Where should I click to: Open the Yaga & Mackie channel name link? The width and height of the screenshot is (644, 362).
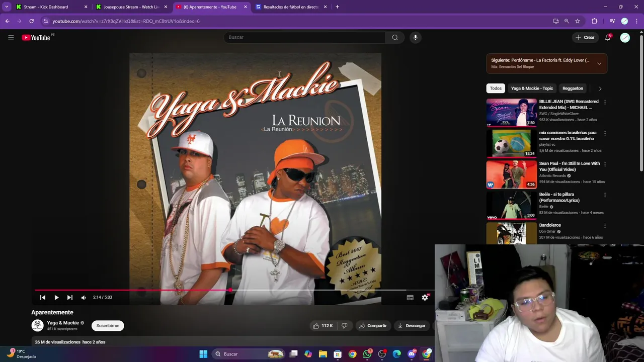(x=63, y=323)
